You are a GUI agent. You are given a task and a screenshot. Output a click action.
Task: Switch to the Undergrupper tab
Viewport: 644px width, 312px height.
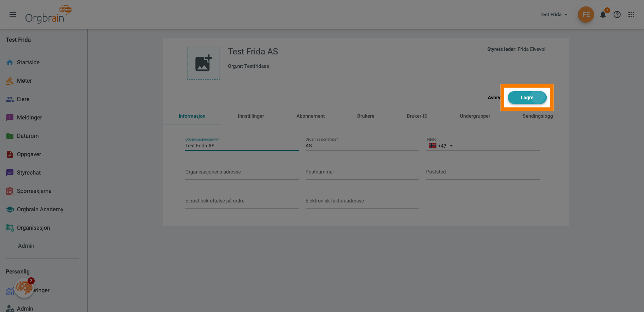click(475, 116)
